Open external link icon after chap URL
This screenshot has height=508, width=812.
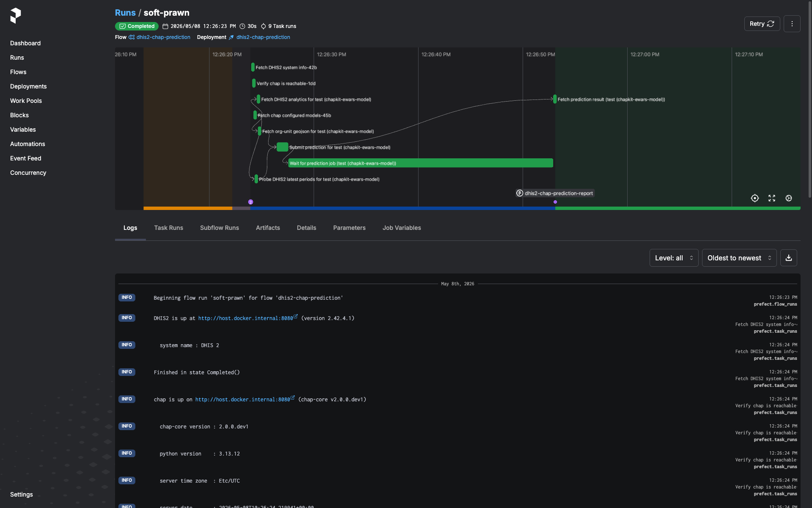[293, 398]
